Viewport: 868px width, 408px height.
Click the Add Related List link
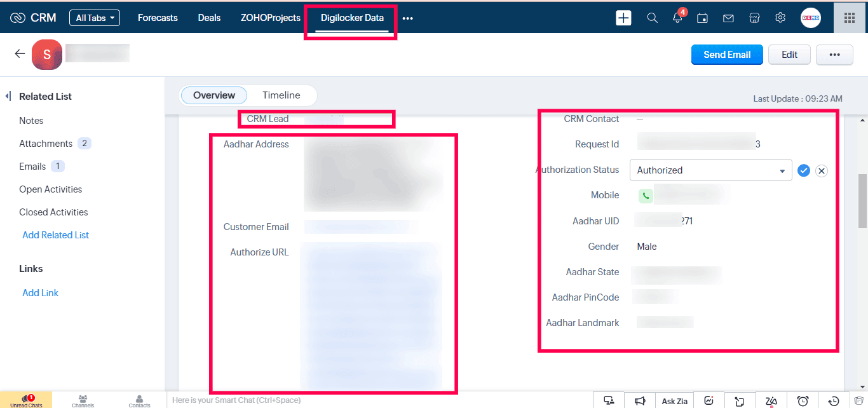[x=56, y=235]
